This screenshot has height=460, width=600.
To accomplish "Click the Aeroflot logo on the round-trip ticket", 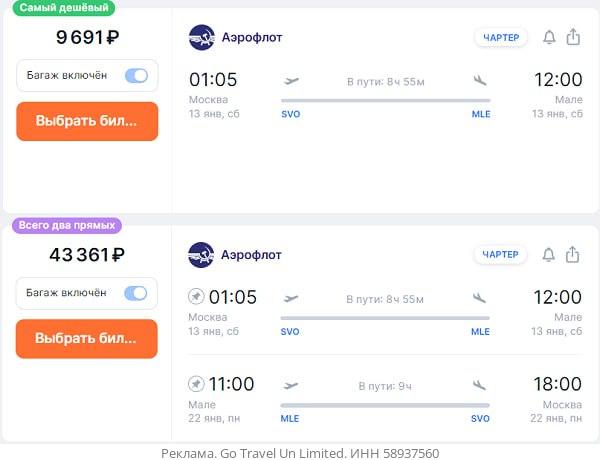I will pos(201,255).
